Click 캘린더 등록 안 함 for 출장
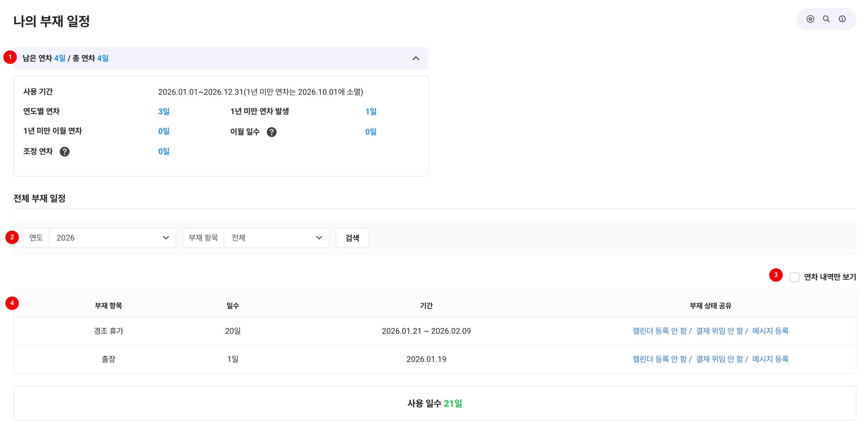Screen dimensions: 868x437 point(659,359)
